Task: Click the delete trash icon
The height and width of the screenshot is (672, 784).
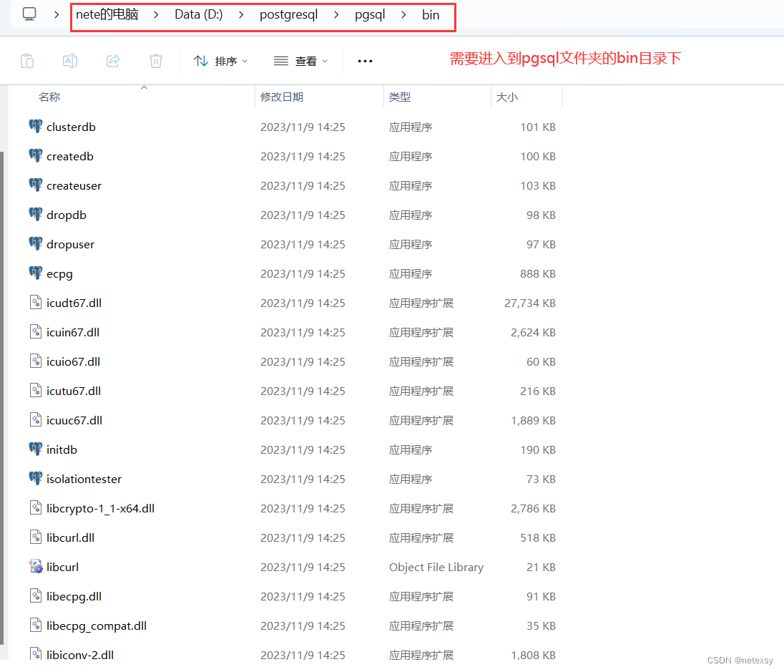Action: coord(156,61)
